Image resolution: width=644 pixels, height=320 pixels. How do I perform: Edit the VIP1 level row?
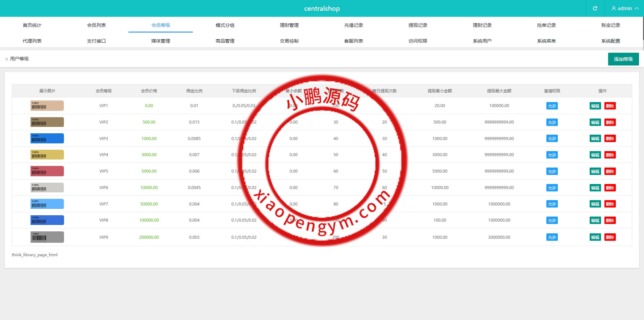pyautogui.click(x=595, y=106)
